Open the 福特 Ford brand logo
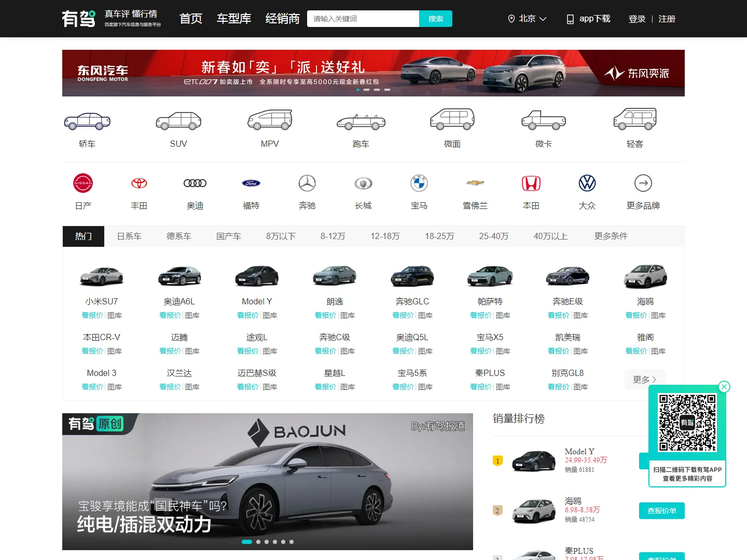 click(x=251, y=183)
